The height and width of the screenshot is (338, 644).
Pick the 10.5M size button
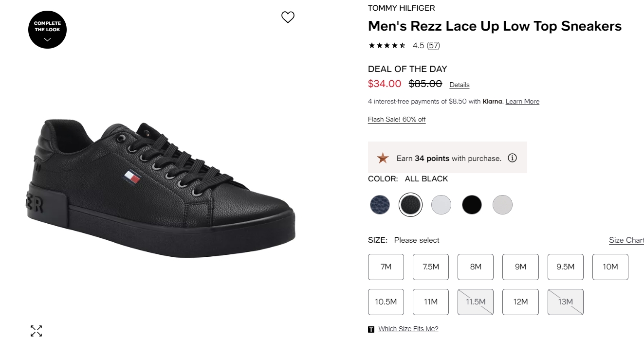tap(386, 302)
